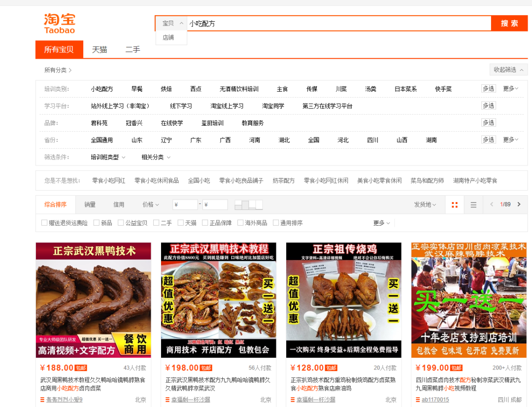This screenshot has width=532, height=407.
Task: Check the 赠送退货运费险 checkbox
Action: pyautogui.click(x=45, y=223)
